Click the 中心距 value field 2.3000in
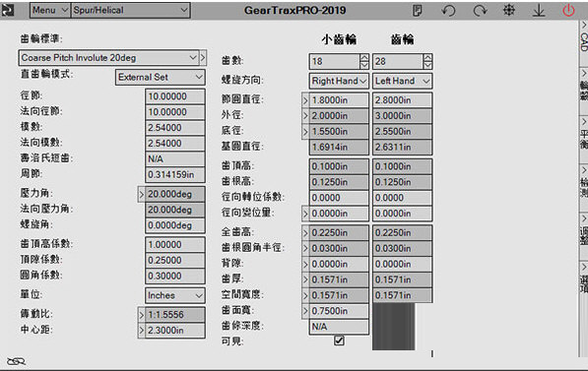The height and width of the screenshot is (371, 588). point(175,331)
